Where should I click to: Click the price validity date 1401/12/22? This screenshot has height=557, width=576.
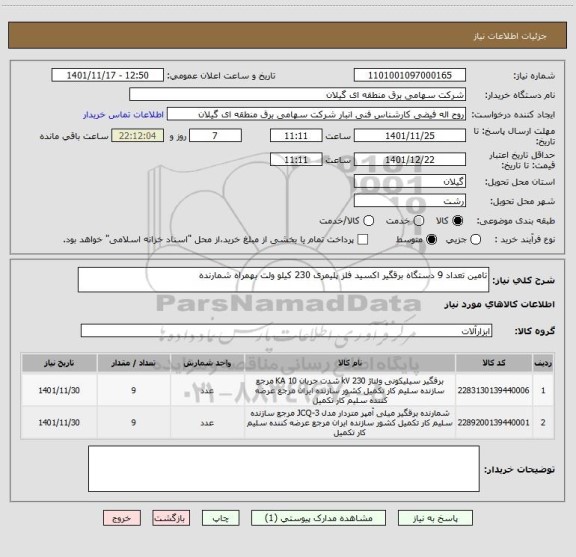pos(410,159)
